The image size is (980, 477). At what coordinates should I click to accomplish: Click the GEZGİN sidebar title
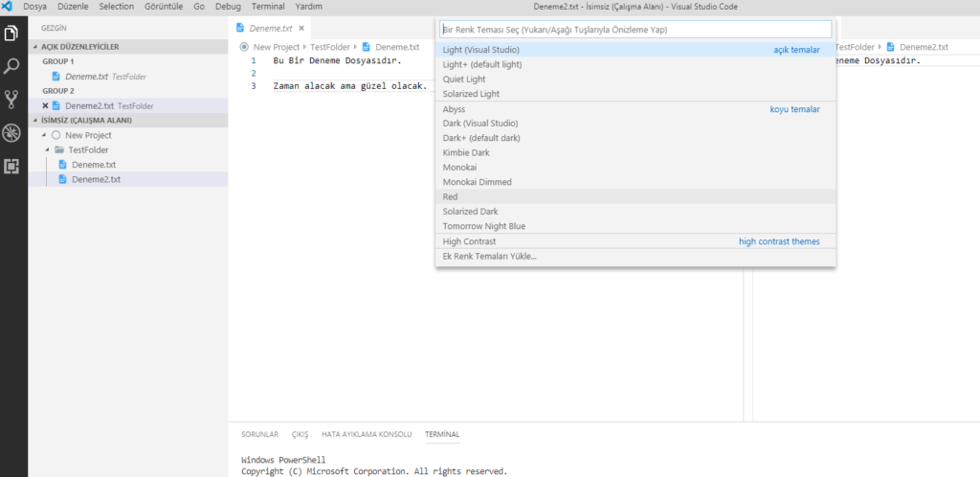(x=54, y=28)
